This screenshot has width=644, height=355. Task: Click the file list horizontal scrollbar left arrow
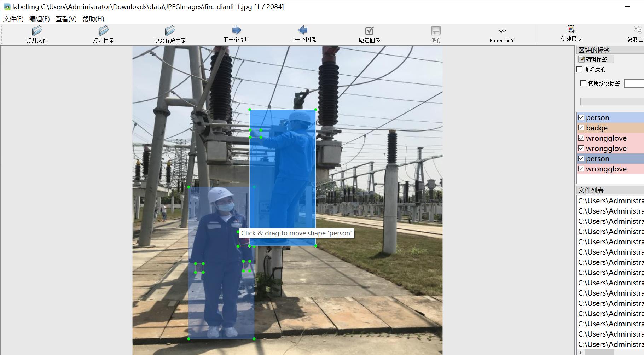tap(580, 352)
